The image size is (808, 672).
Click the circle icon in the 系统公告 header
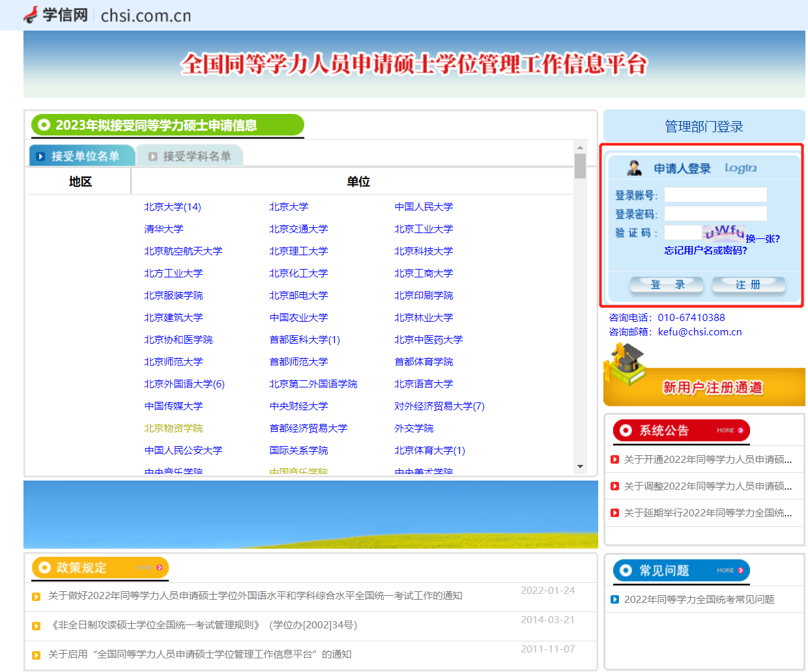tap(626, 430)
